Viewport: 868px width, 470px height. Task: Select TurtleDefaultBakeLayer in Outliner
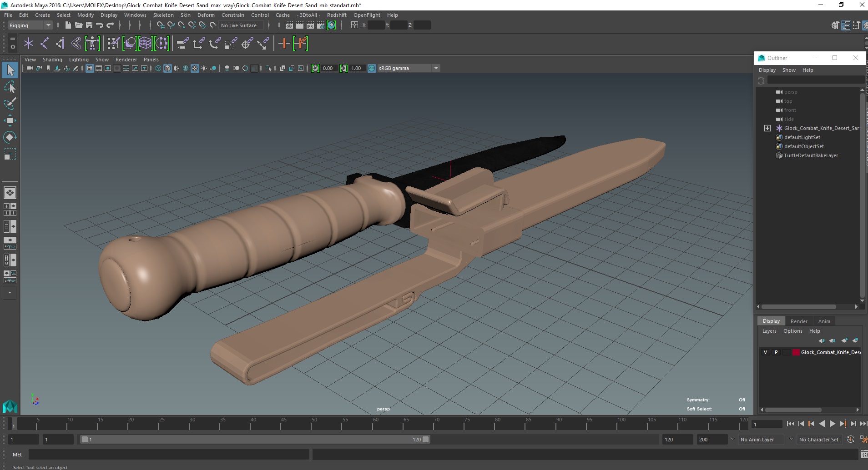point(811,155)
